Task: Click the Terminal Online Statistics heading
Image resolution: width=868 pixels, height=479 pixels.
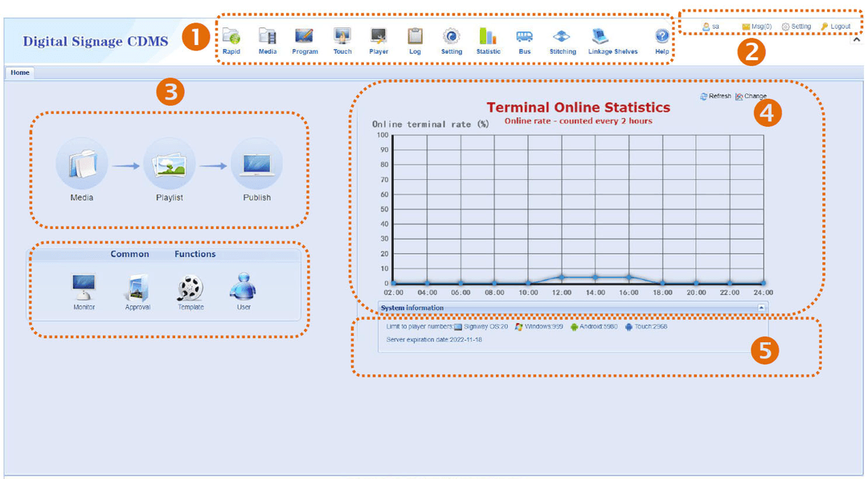Action: (578, 108)
